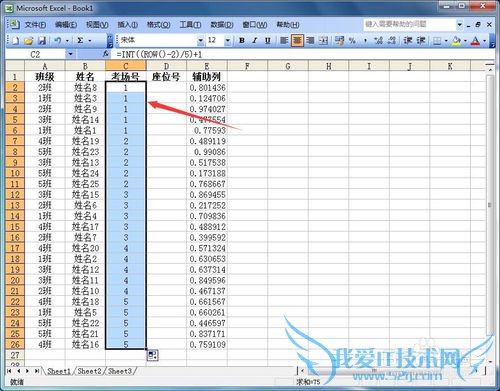The width and height of the screenshot is (500, 391).
Task: Open the 帮助(H) menu
Action: click(288, 25)
